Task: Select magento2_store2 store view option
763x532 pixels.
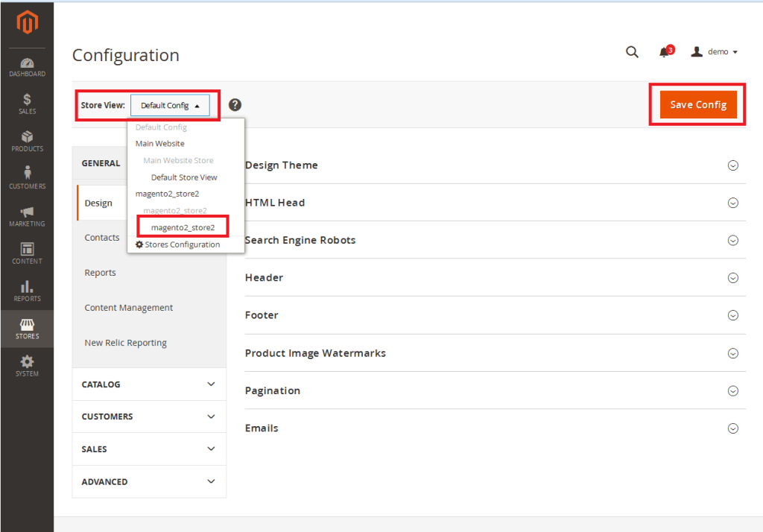Action: pyautogui.click(x=183, y=227)
